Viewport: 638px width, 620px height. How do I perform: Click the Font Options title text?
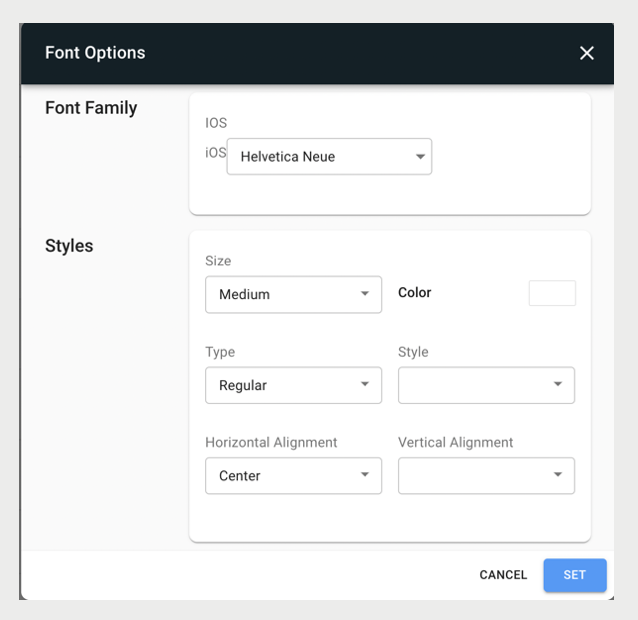[x=95, y=53]
